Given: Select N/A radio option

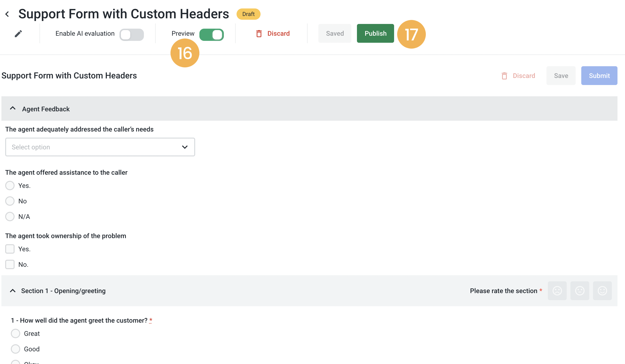Looking at the screenshot, I should click(10, 217).
